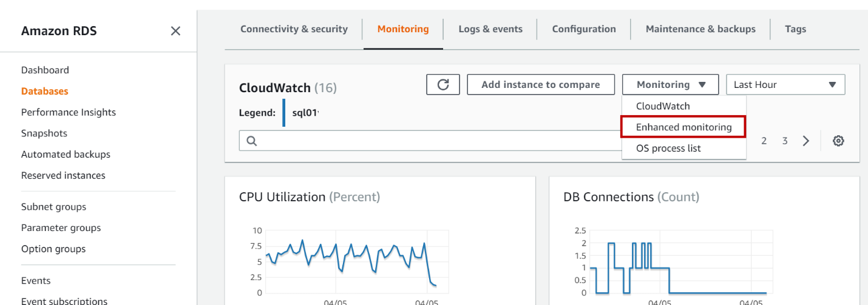This screenshot has height=305, width=868.
Task: Jump to metrics page 3
Action: coord(785,141)
